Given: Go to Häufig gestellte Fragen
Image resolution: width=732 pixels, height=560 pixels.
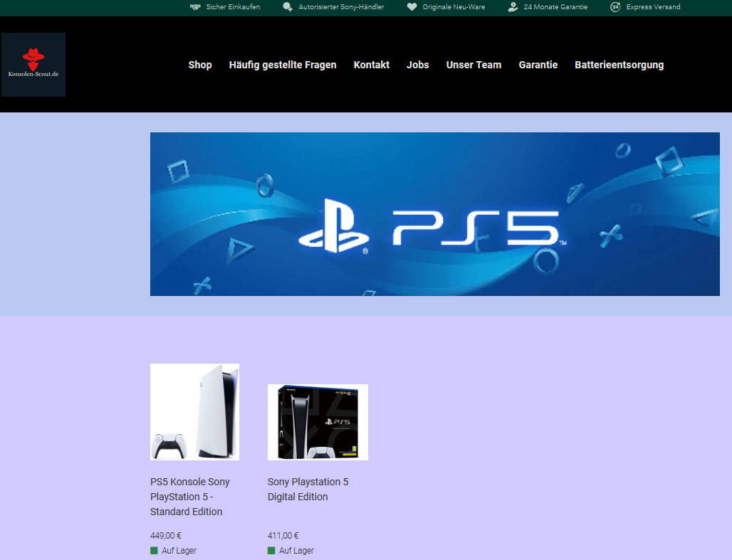Looking at the screenshot, I should pyautogui.click(x=283, y=65).
